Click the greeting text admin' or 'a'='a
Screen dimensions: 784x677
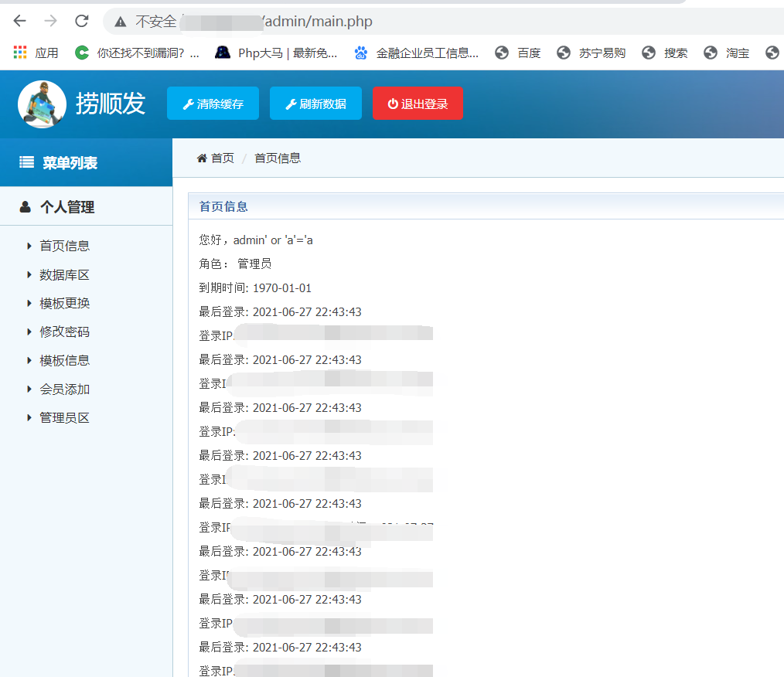(x=273, y=240)
